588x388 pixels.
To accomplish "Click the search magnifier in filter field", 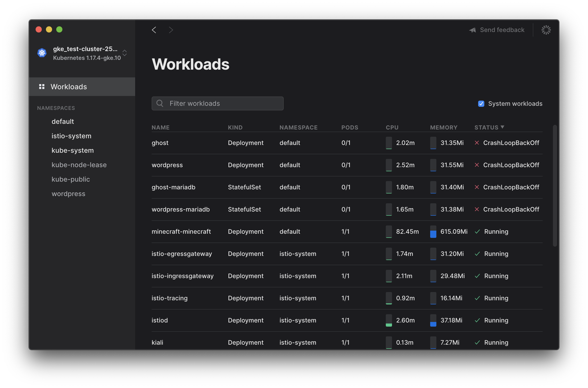I will 160,103.
